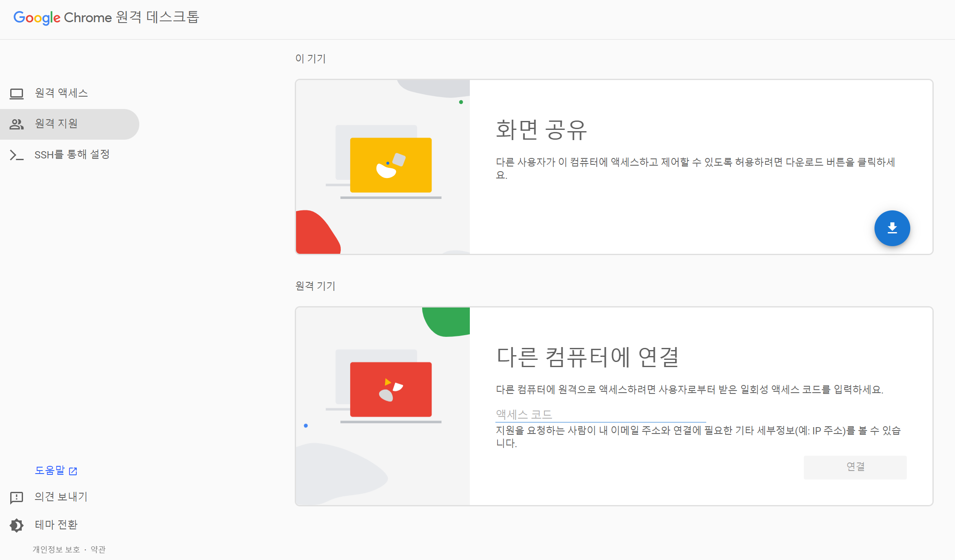
Task: Focus the 액세스 코드 input field
Action: pyautogui.click(x=600, y=414)
